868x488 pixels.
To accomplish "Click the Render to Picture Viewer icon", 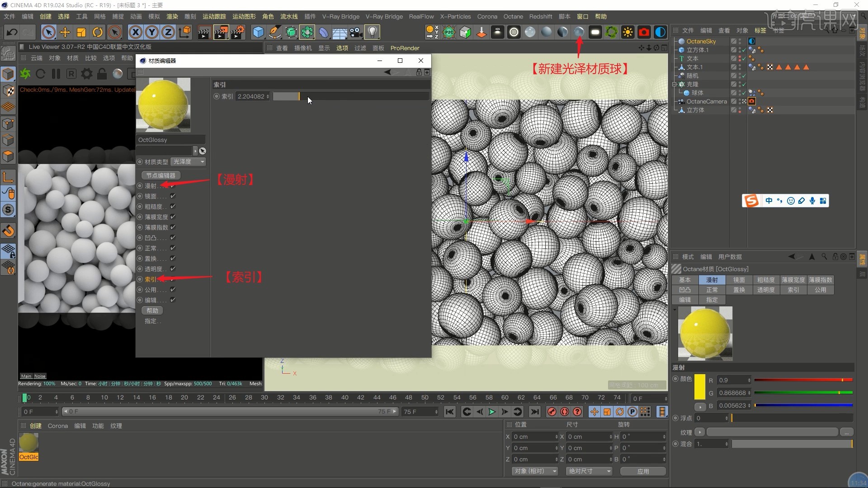I will coord(221,32).
